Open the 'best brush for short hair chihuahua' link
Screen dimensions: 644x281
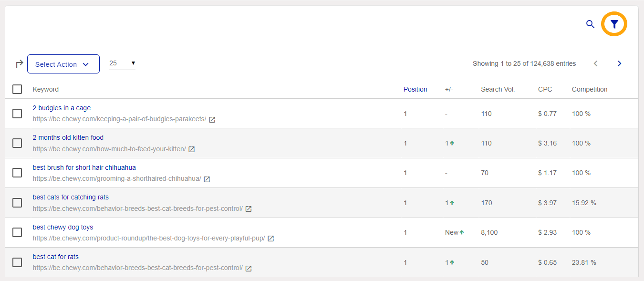pos(84,167)
